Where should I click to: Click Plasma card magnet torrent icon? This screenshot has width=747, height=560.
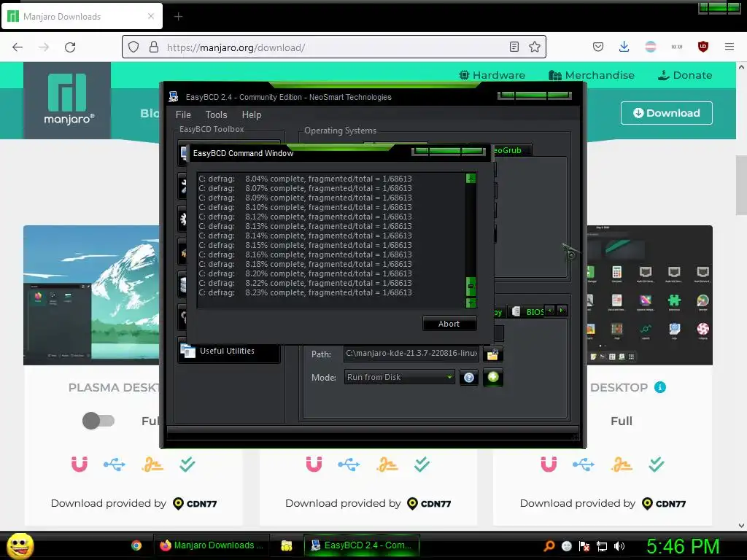tap(80, 464)
